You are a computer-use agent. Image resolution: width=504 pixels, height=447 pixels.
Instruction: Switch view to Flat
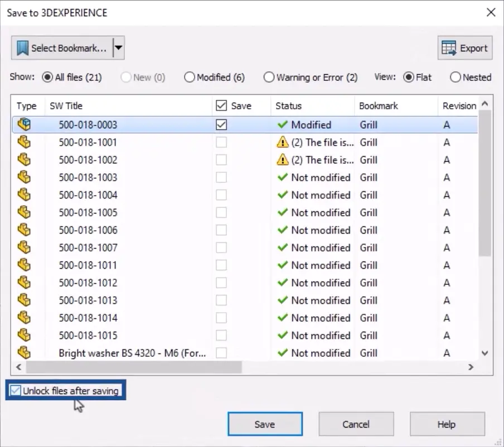pyautogui.click(x=409, y=77)
